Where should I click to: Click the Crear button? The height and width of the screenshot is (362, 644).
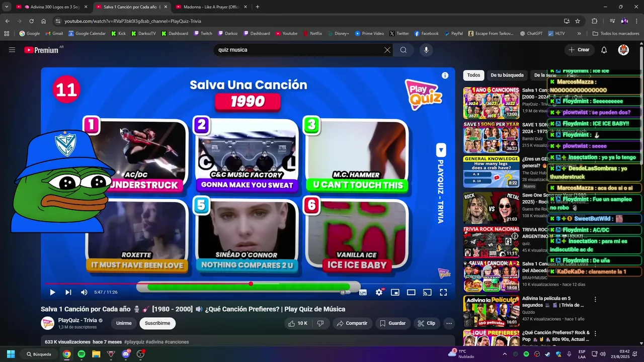tap(579, 50)
